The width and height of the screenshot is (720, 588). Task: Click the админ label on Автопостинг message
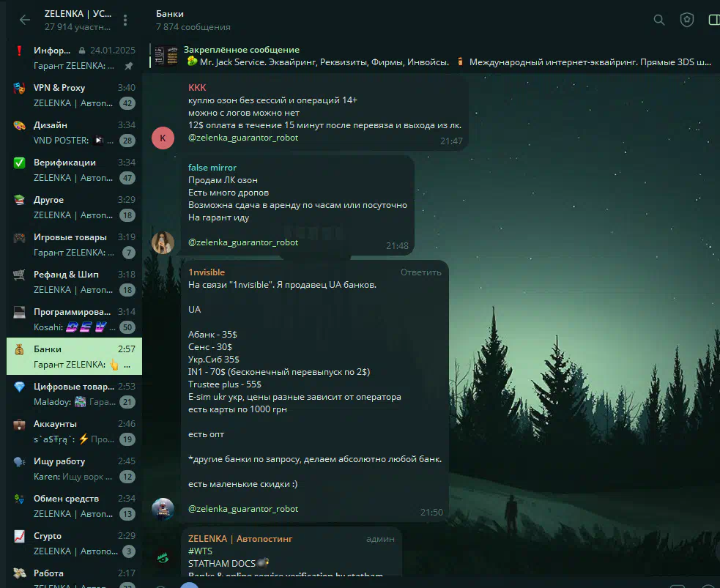(380, 539)
